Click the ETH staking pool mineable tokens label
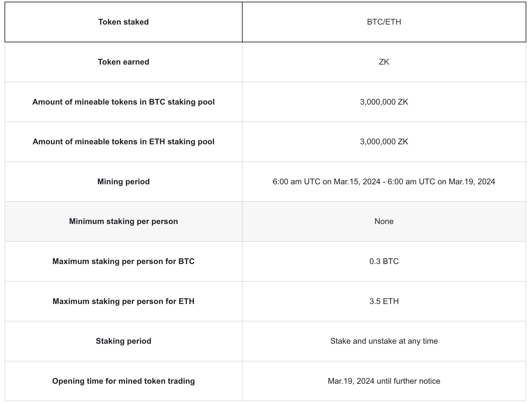 pyautogui.click(x=124, y=142)
